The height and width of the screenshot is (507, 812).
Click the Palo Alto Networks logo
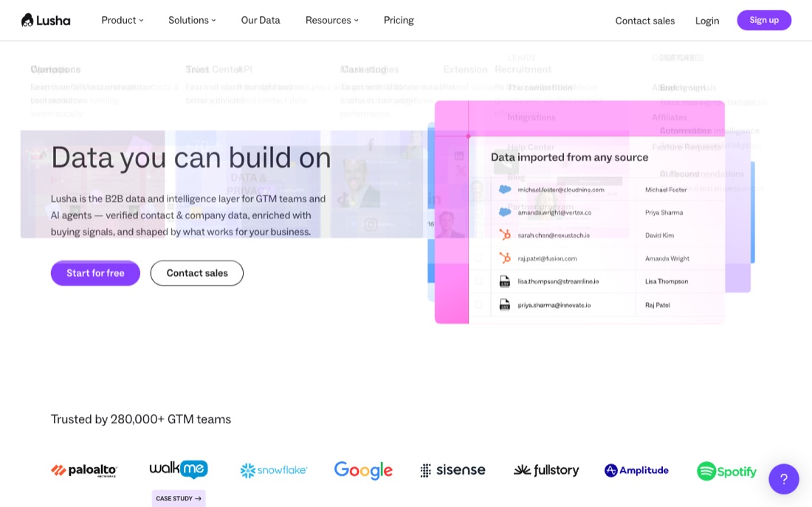click(x=84, y=470)
